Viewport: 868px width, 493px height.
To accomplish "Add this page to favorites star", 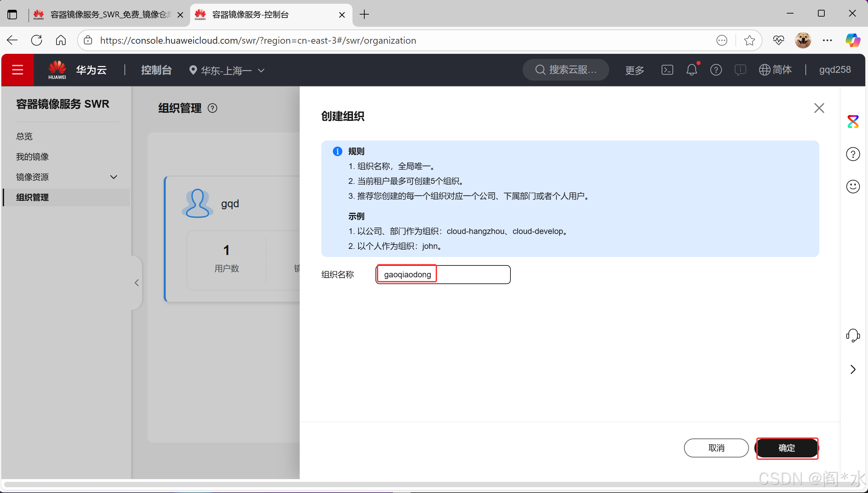I will [750, 41].
